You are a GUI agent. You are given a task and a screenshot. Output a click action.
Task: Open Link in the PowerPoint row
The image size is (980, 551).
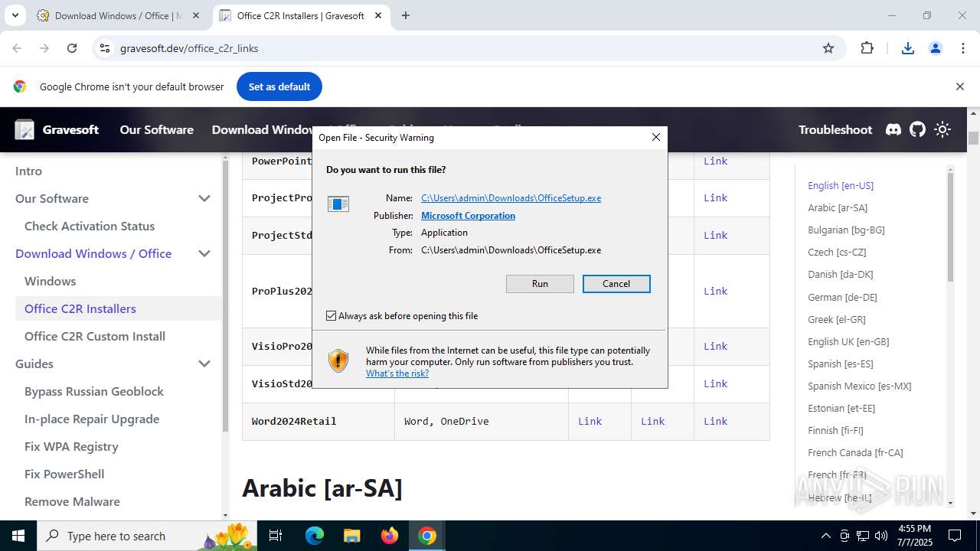[x=716, y=161]
